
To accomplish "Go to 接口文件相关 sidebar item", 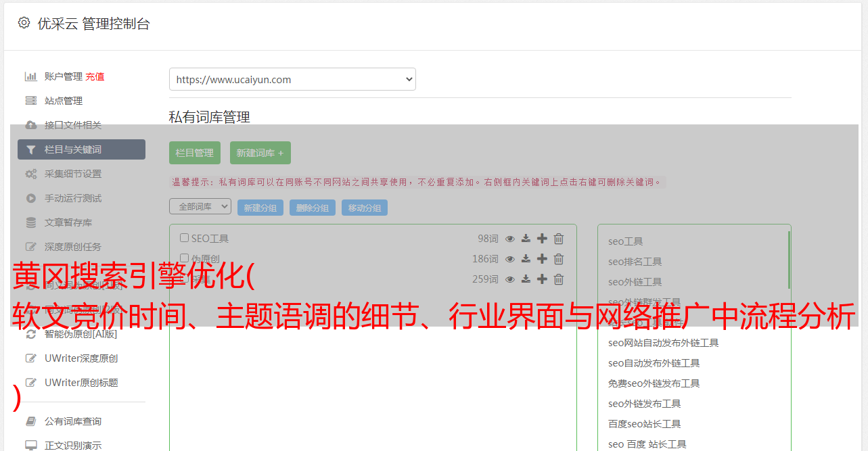I will pos(73,125).
